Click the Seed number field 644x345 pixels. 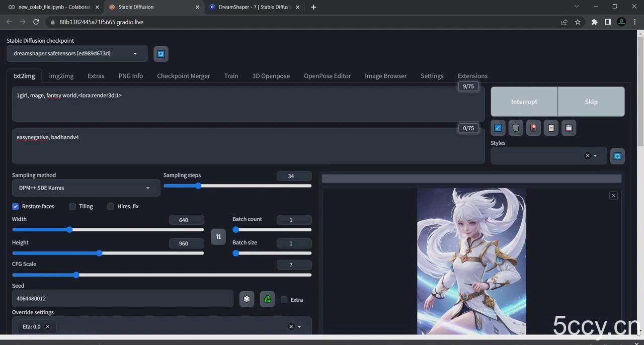[123, 299]
